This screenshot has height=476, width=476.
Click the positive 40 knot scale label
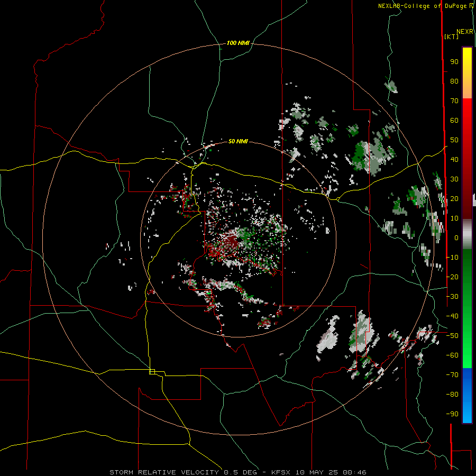click(x=454, y=159)
